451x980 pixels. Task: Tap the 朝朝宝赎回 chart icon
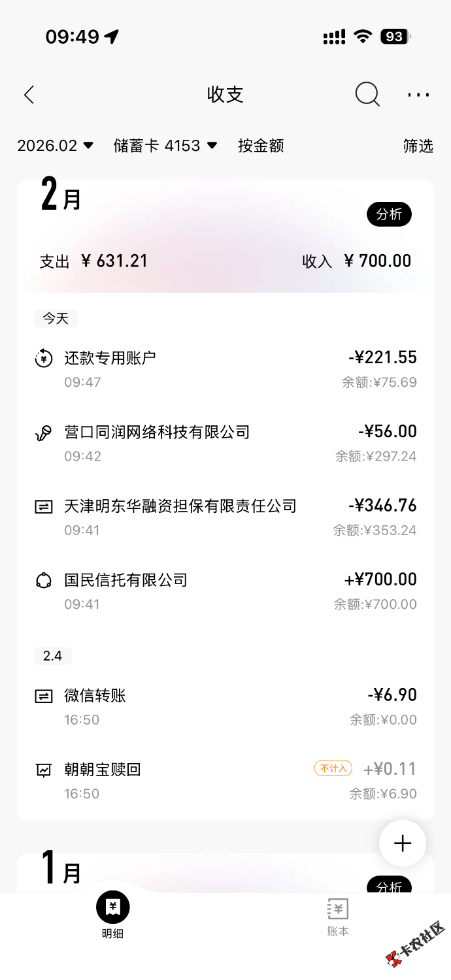pyautogui.click(x=44, y=770)
